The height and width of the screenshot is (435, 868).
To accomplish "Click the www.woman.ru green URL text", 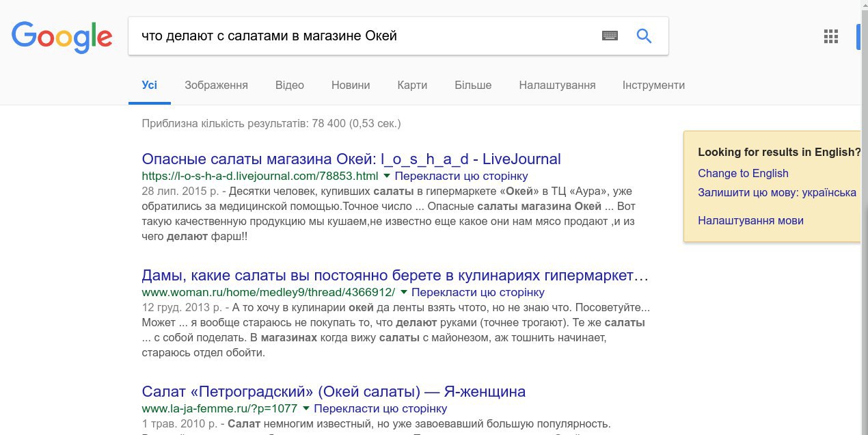I will coord(269,293).
